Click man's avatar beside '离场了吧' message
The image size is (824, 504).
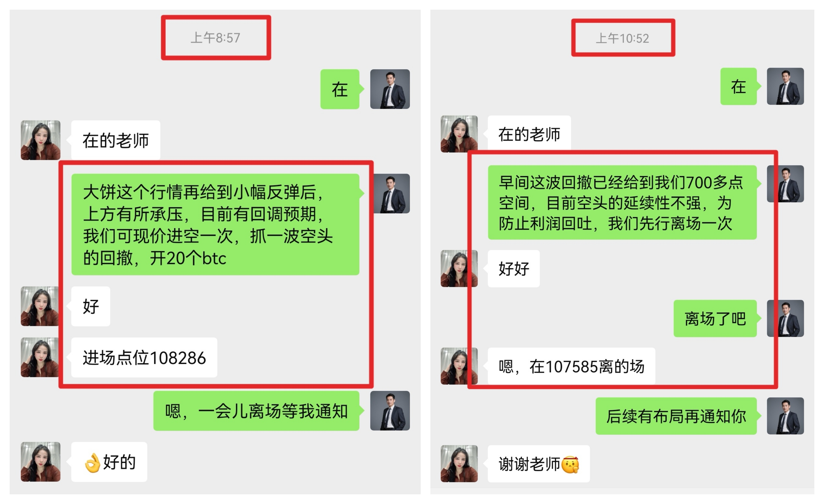tap(785, 318)
